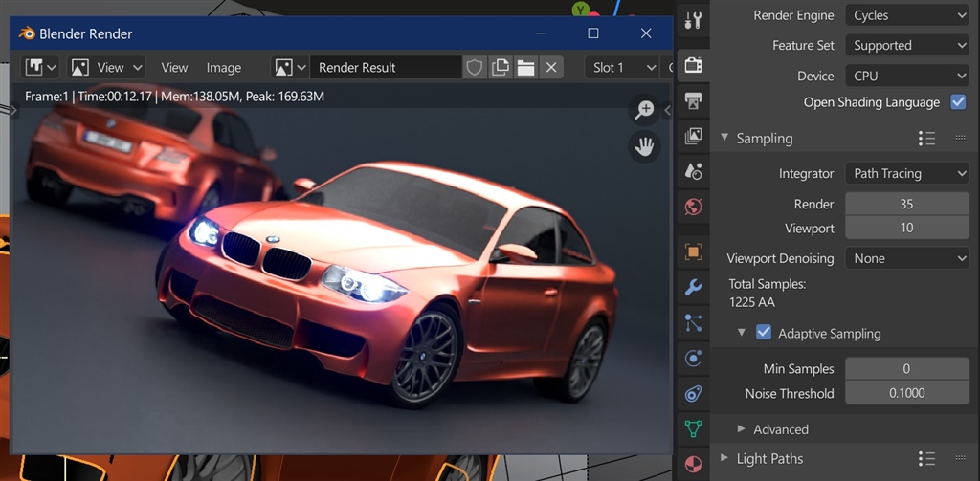Click the Light Paths panel drag grip icon
980x481 pixels.
click(961, 458)
